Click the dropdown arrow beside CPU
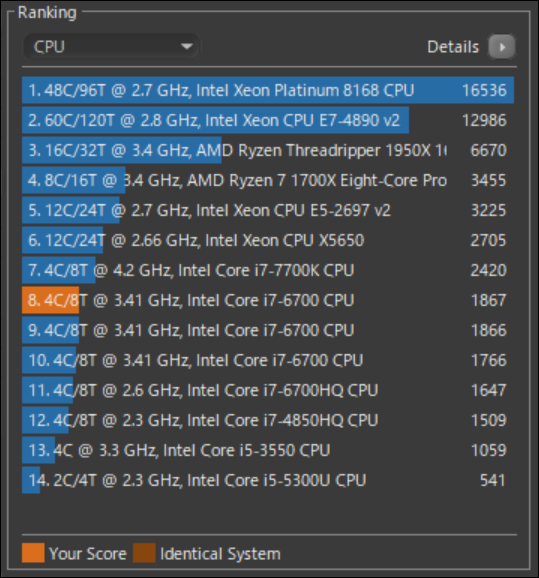Image resolution: width=539 pixels, height=578 pixels. pyautogui.click(x=187, y=47)
